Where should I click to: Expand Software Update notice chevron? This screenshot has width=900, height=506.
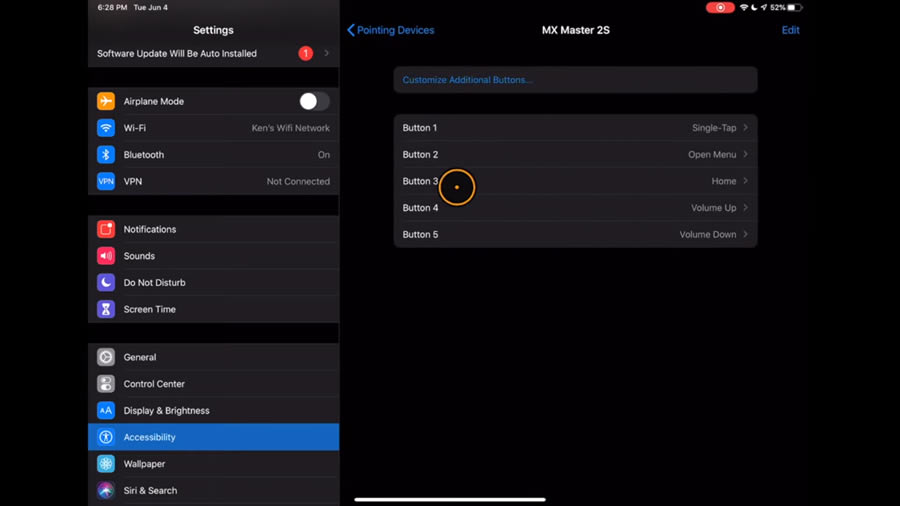coord(326,54)
